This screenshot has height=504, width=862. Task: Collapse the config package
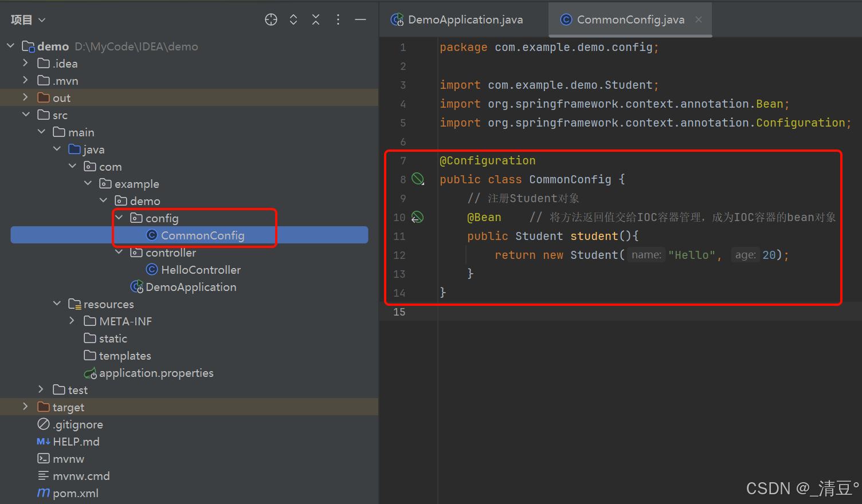[119, 217]
